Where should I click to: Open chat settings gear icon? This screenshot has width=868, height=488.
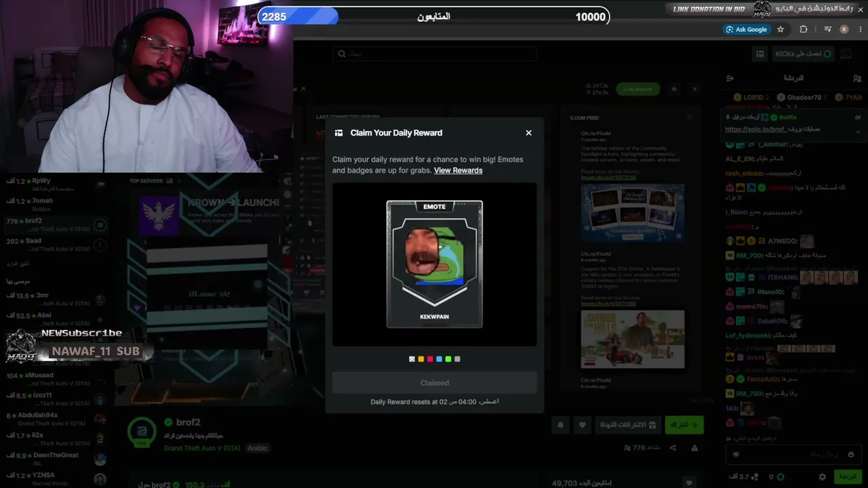coord(823,477)
